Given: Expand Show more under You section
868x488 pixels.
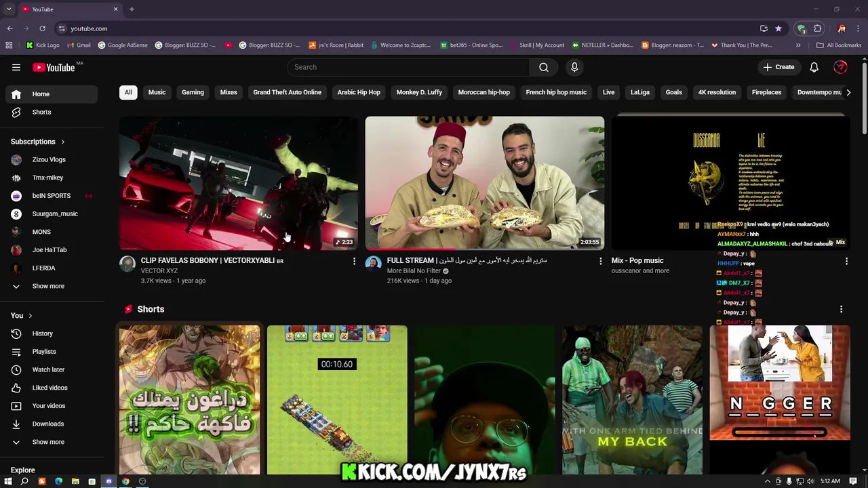Looking at the screenshot, I should point(53,442).
